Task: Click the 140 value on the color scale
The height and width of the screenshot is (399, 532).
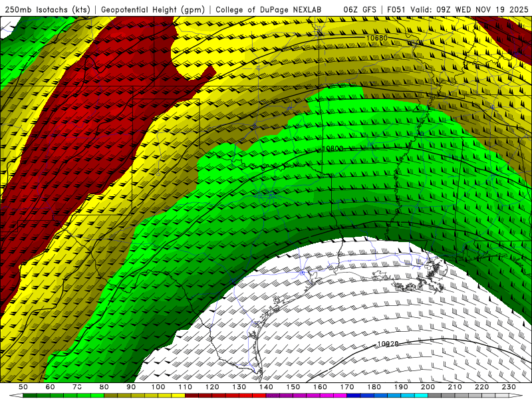Action: pyautogui.click(x=266, y=387)
